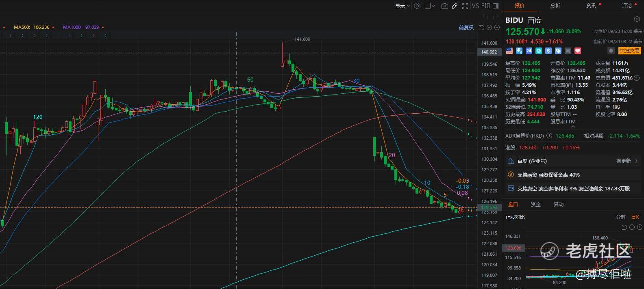The height and width of the screenshot is (289, 644).
Task: Open 盘口 order book tab
Action: click(513, 205)
